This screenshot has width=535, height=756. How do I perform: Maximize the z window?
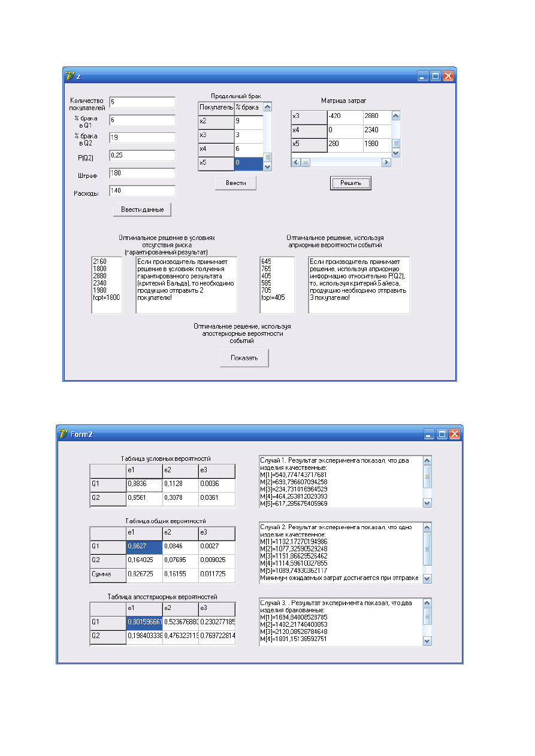436,76
